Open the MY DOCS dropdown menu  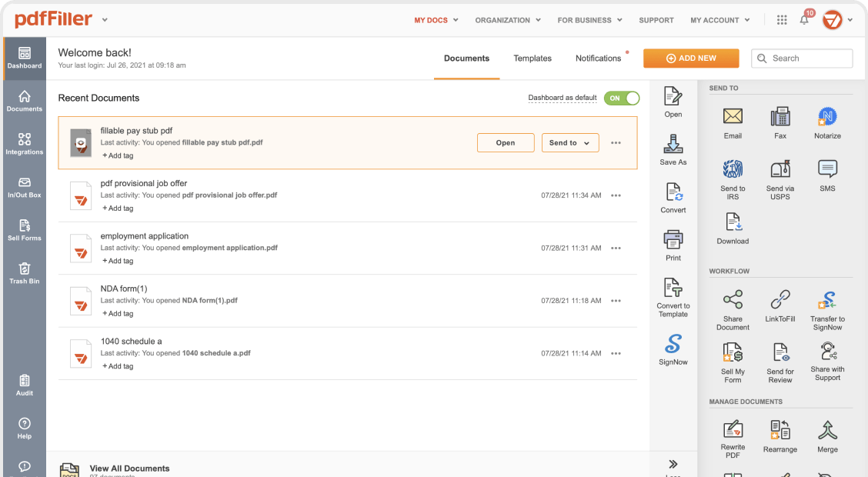click(436, 20)
